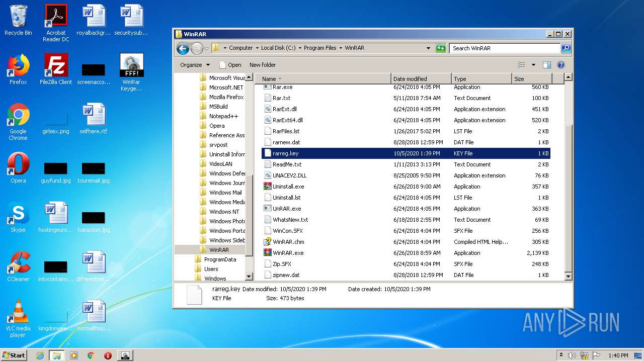Select RarFiles.lst file
This screenshot has height=362, width=644.
click(286, 131)
